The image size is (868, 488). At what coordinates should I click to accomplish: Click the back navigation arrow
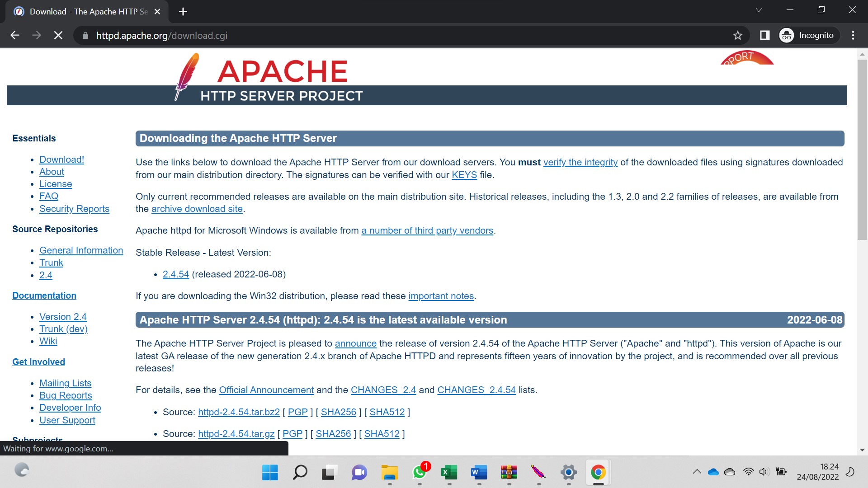[15, 35]
